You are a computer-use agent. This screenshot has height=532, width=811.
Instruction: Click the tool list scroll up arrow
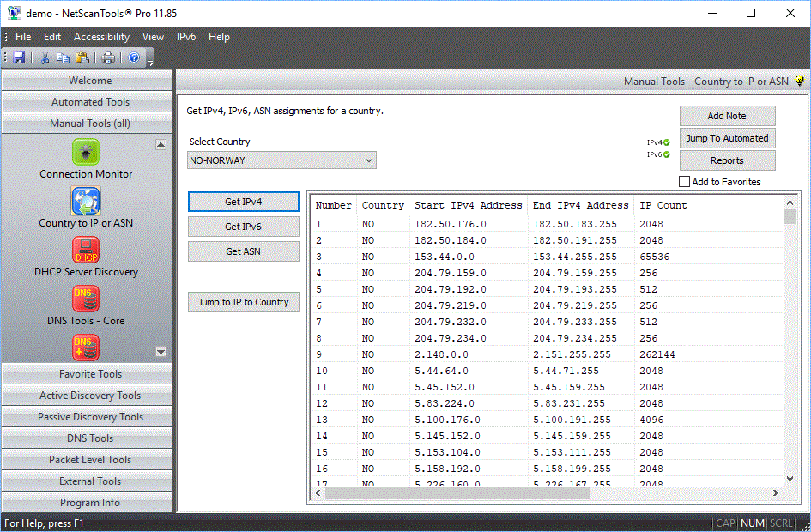160,145
